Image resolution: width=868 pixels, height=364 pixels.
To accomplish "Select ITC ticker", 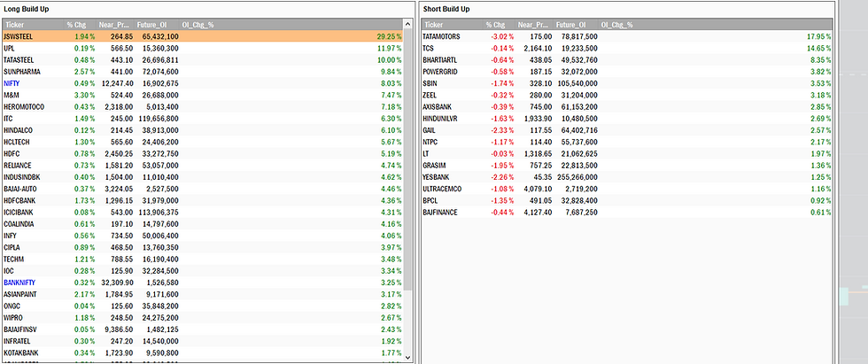I will click(8, 119).
